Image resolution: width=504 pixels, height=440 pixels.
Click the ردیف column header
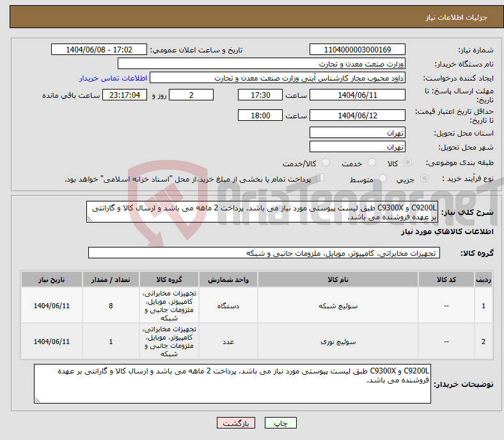(x=483, y=279)
